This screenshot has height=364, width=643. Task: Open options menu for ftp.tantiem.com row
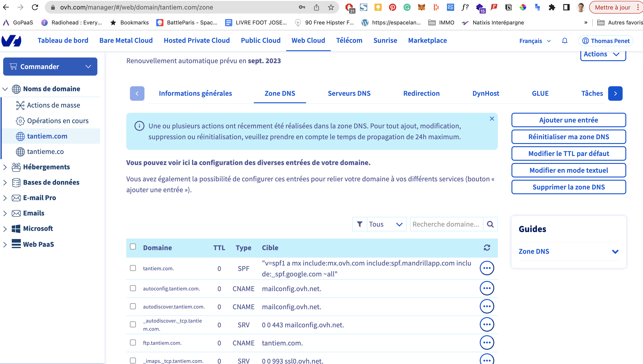pos(487,342)
